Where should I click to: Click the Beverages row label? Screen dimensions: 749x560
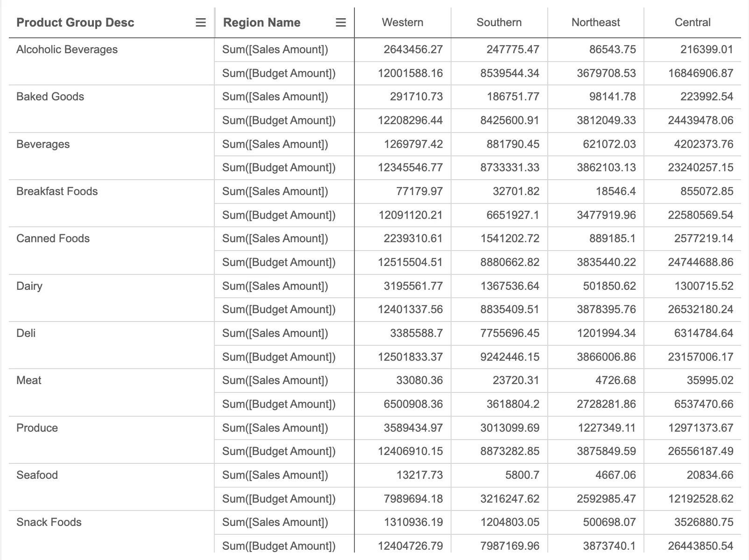tap(42, 144)
